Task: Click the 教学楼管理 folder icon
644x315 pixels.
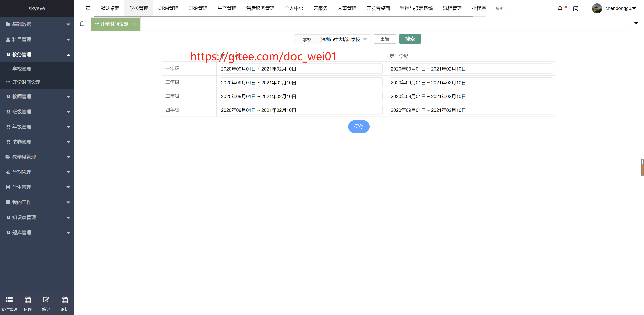Action: [8, 157]
